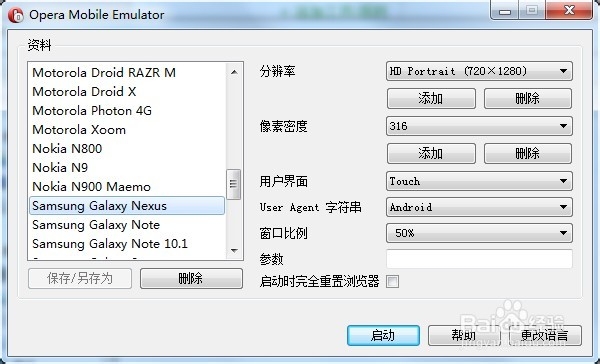
Task: Click the profile list scrollbar thumb
Action: point(233,184)
